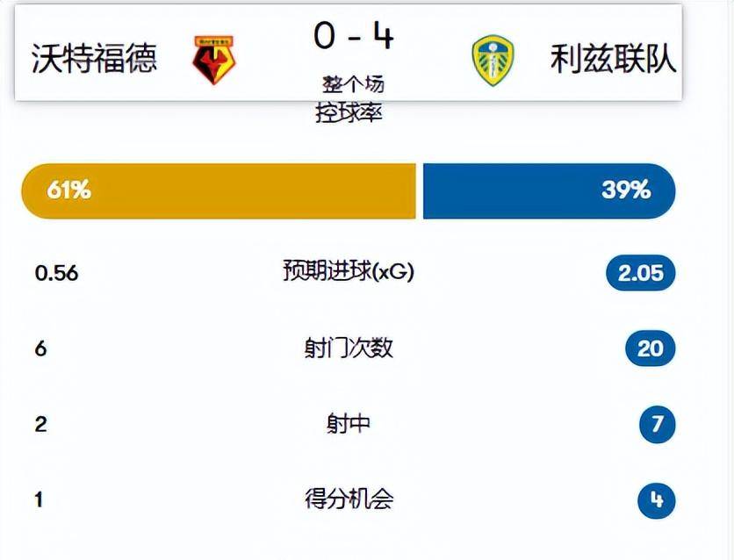Click the blue 20 shots badge

click(650, 349)
